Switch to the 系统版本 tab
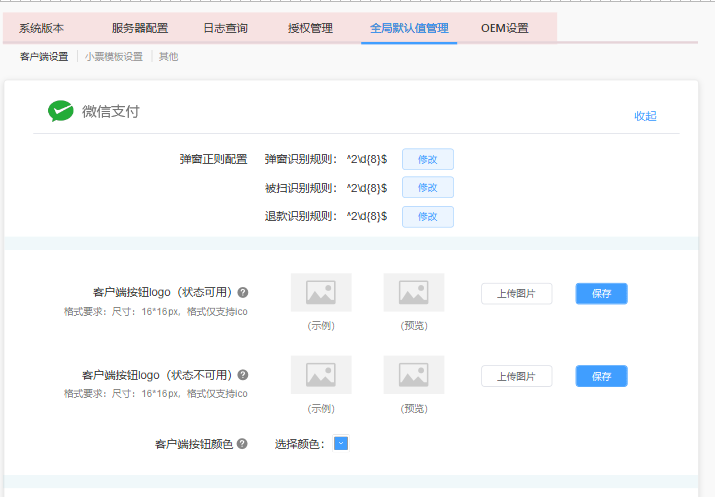 coord(41,28)
